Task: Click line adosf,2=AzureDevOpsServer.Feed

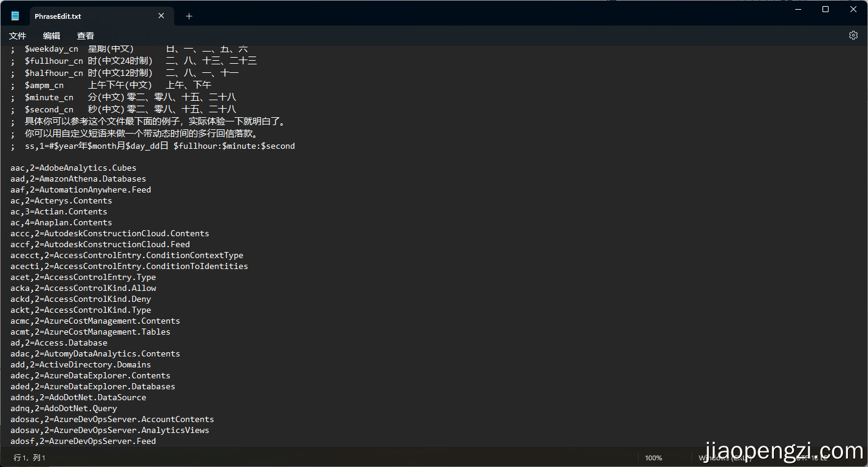Action: click(x=83, y=441)
